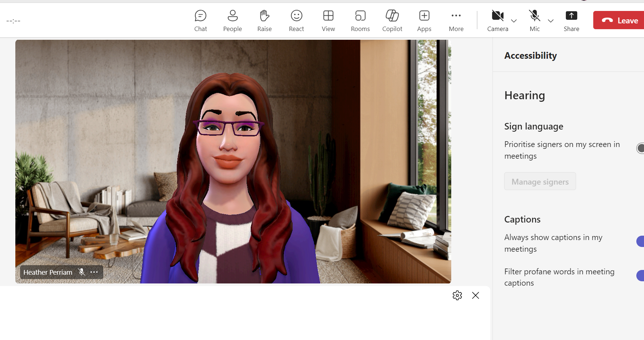Viewport: 644px width, 340px height.
Task: Open captions settings gear
Action: tap(457, 295)
